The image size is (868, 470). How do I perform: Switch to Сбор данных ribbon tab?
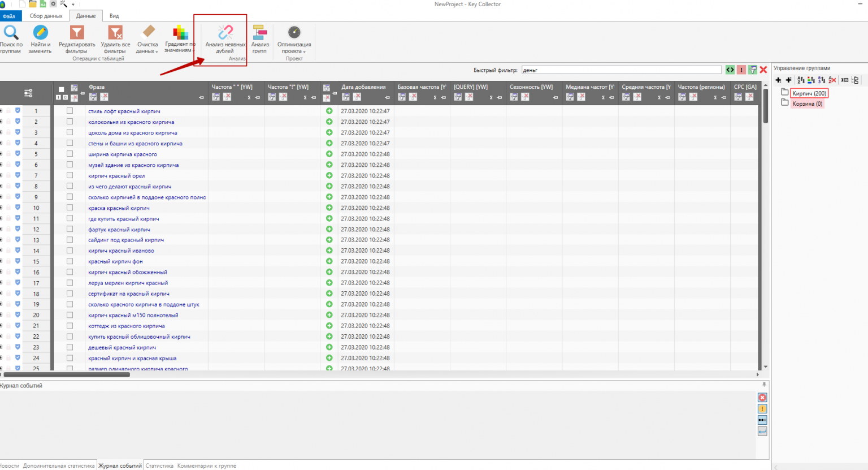pyautogui.click(x=46, y=16)
